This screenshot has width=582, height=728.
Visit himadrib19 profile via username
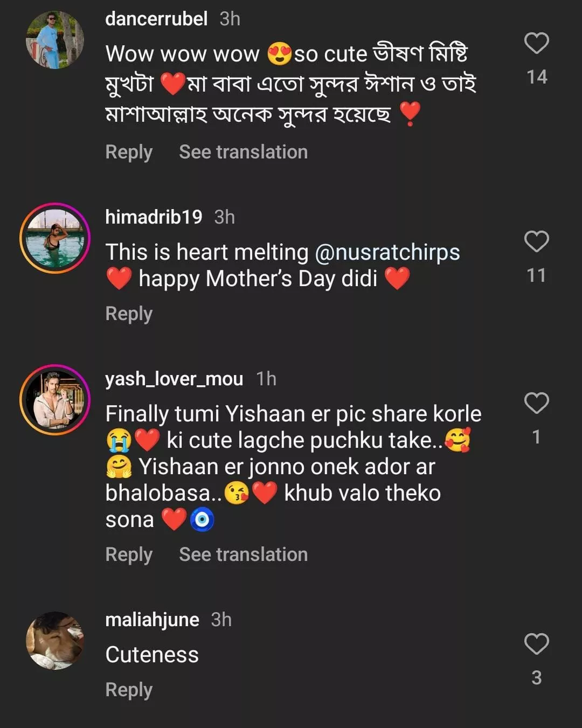pos(154,217)
